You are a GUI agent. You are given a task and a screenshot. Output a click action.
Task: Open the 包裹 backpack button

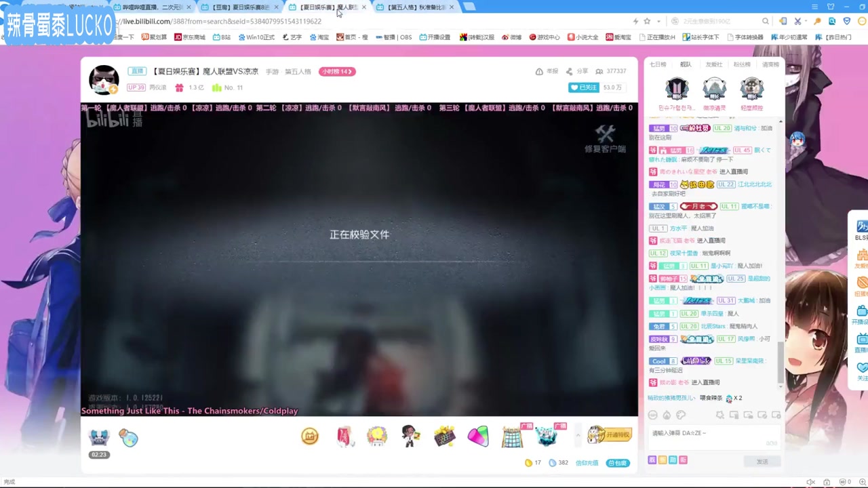pos(618,463)
